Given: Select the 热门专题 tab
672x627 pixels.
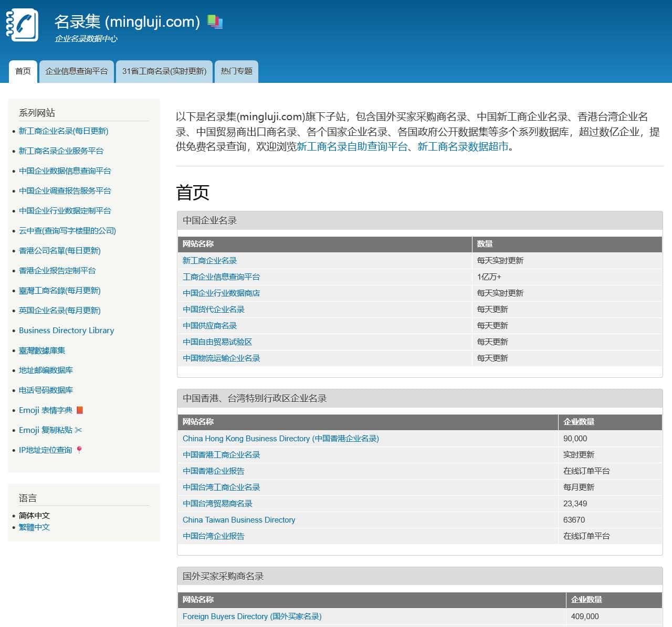Looking at the screenshot, I should 236,71.
